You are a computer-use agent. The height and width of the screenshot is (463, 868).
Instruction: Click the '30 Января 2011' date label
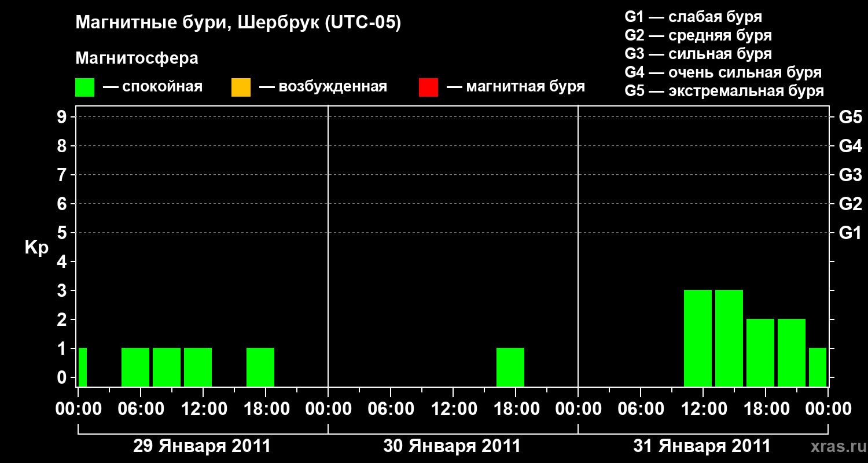tap(452, 446)
